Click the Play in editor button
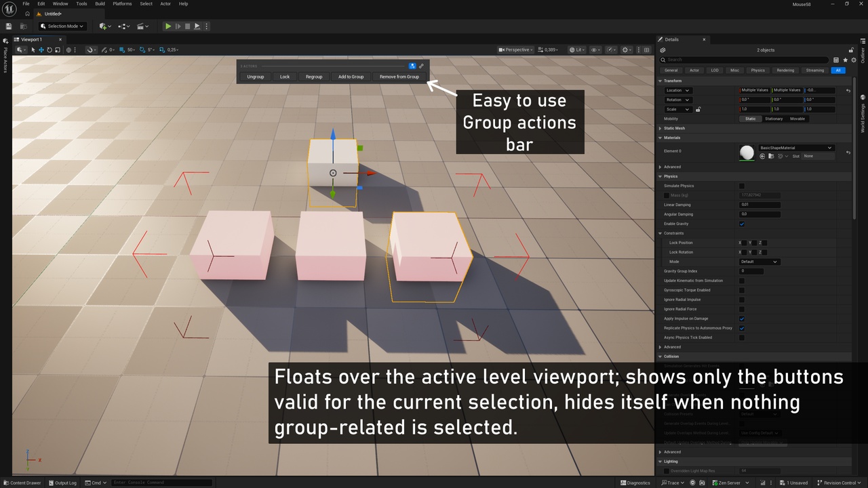 168,26
